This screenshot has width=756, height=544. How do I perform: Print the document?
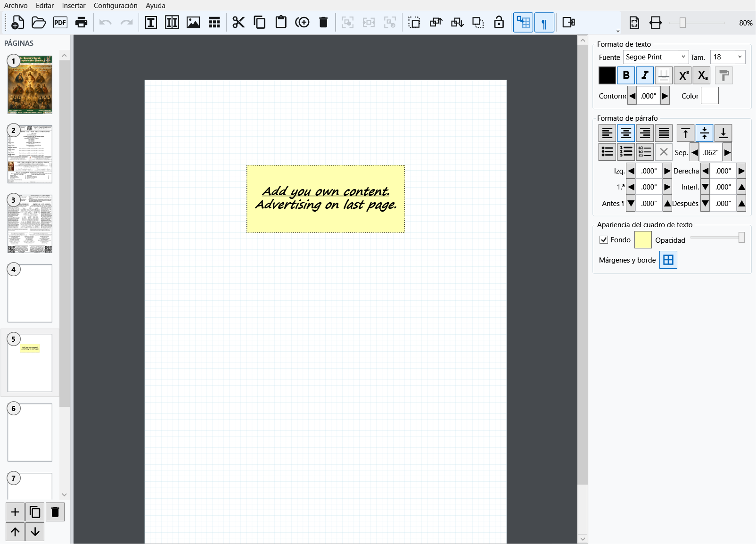coord(82,22)
